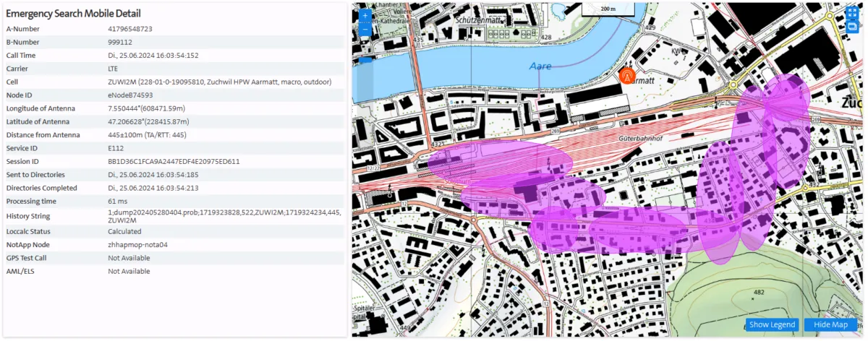Select NotApp Node value zhhapmop-nota04

[x=138, y=244]
